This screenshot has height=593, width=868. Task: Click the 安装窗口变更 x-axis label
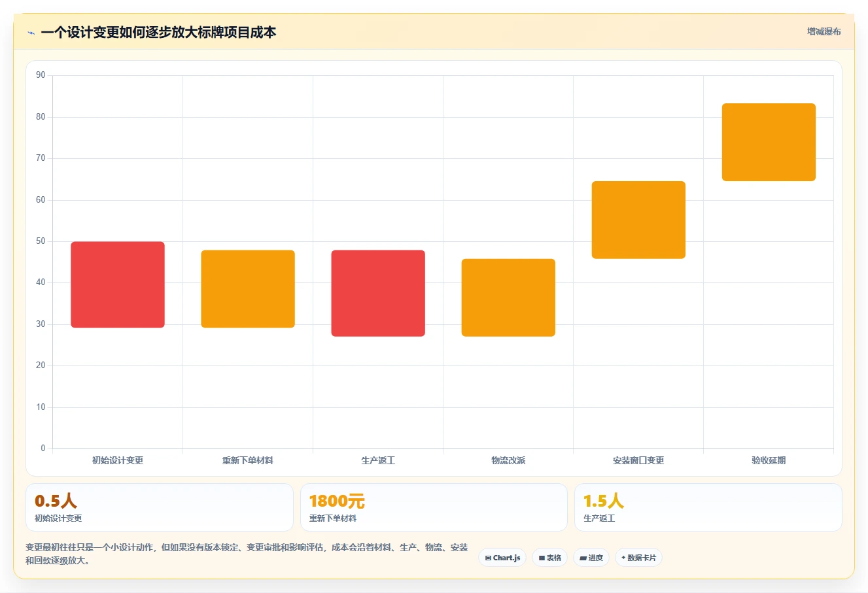click(x=638, y=460)
